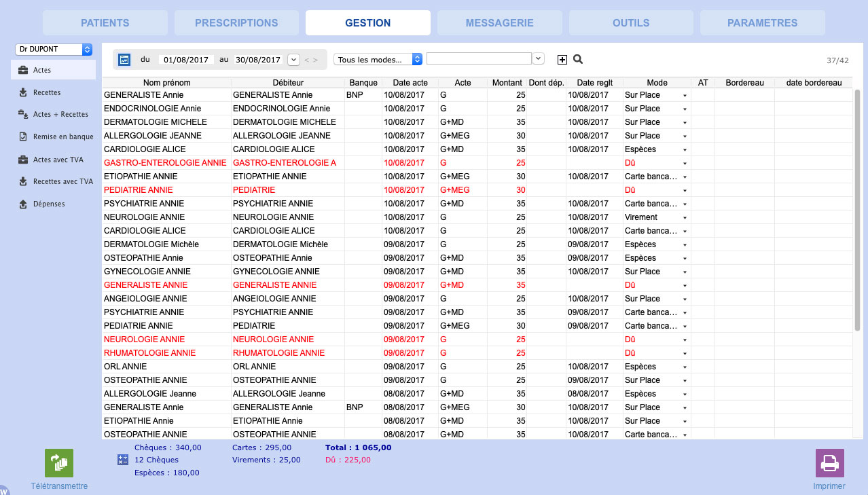Open the calculator icon near Chèques totals
868x495 pixels.
(123, 460)
